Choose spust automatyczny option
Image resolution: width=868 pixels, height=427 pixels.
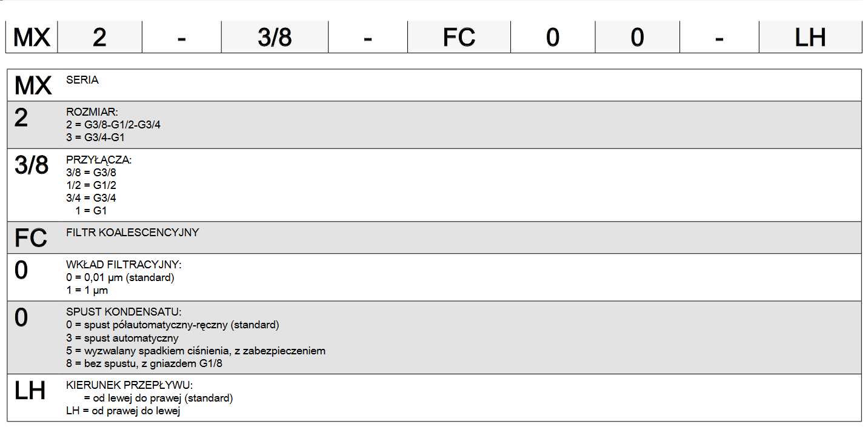pos(122,338)
